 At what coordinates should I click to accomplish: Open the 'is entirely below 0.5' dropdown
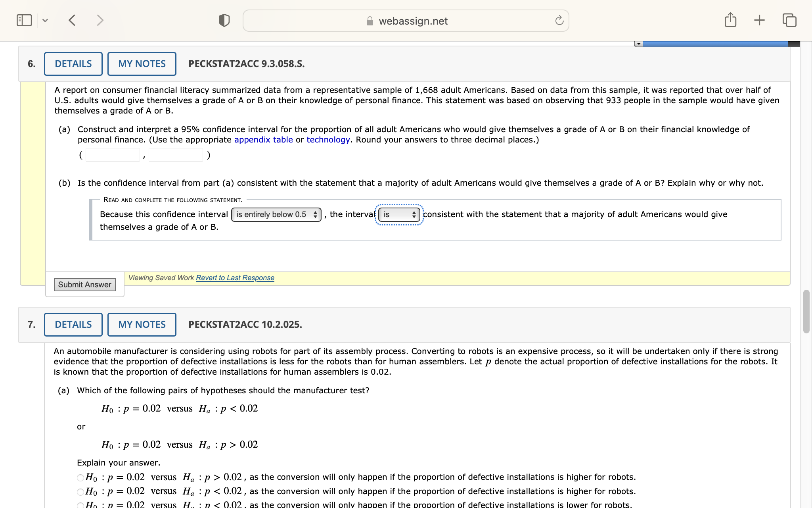tap(276, 215)
